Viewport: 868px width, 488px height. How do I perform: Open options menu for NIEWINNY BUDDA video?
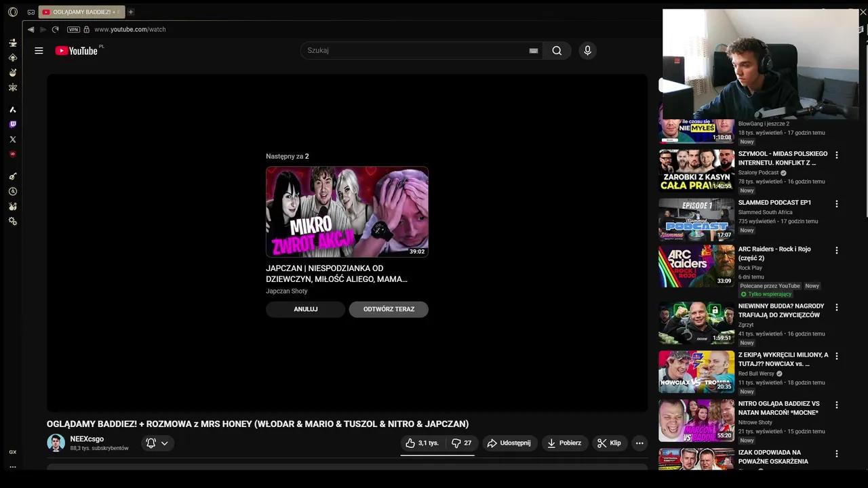click(x=836, y=308)
